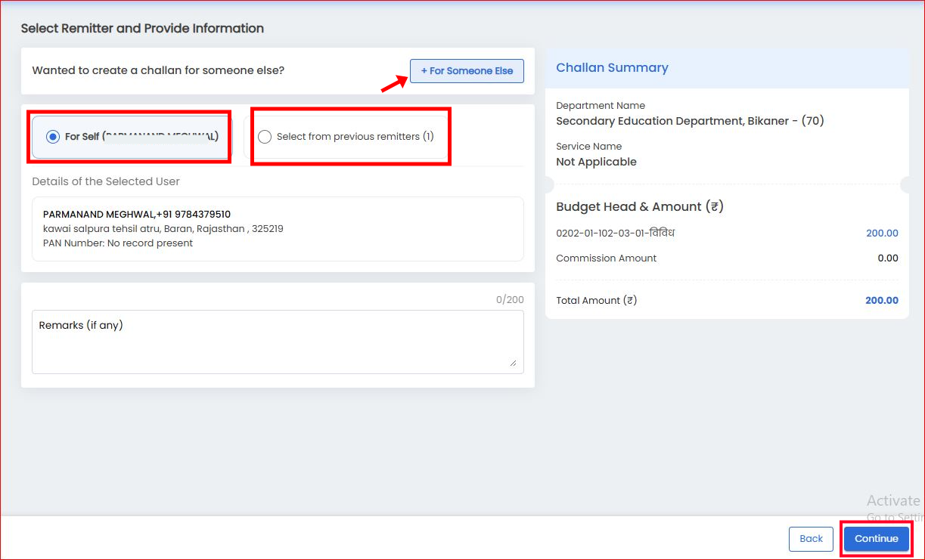
Task: Click 'Secondary Education Department, Bikaner - (70)' text
Action: [x=690, y=121]
